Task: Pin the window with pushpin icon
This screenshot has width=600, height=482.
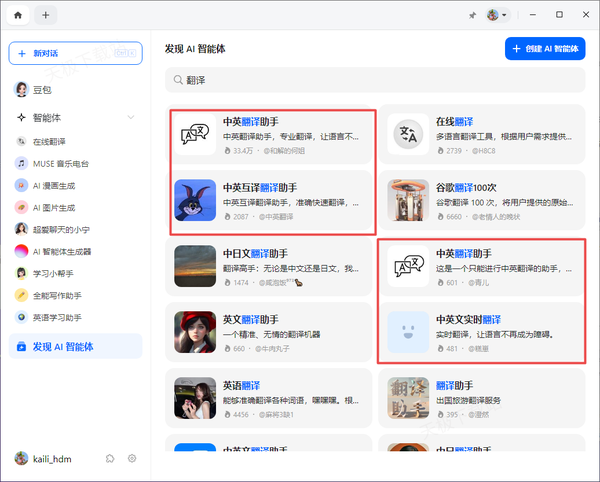Action: [472, 15]
